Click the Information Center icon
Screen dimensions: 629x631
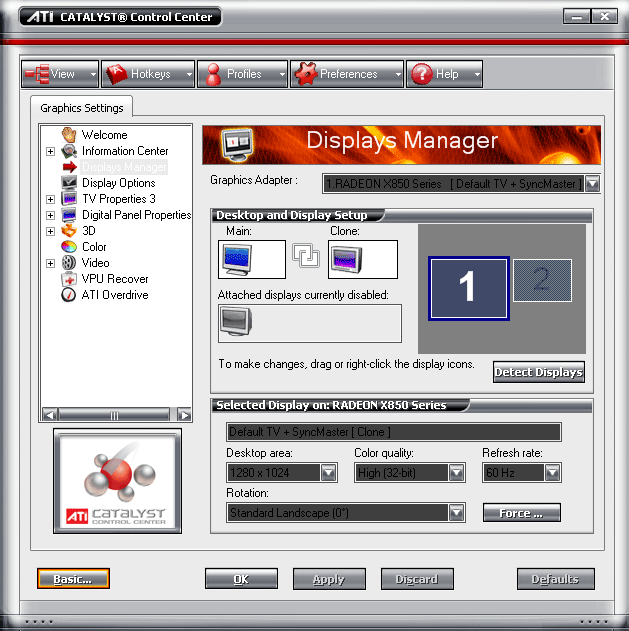tap(69, 151)
